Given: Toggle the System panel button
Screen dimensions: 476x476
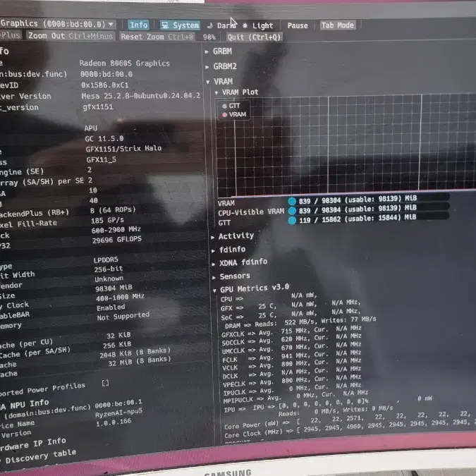Looking at the screenshot, I should (x=180, y=25).
